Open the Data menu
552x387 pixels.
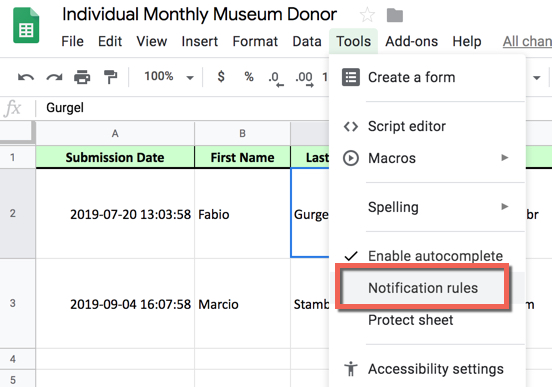307,42
